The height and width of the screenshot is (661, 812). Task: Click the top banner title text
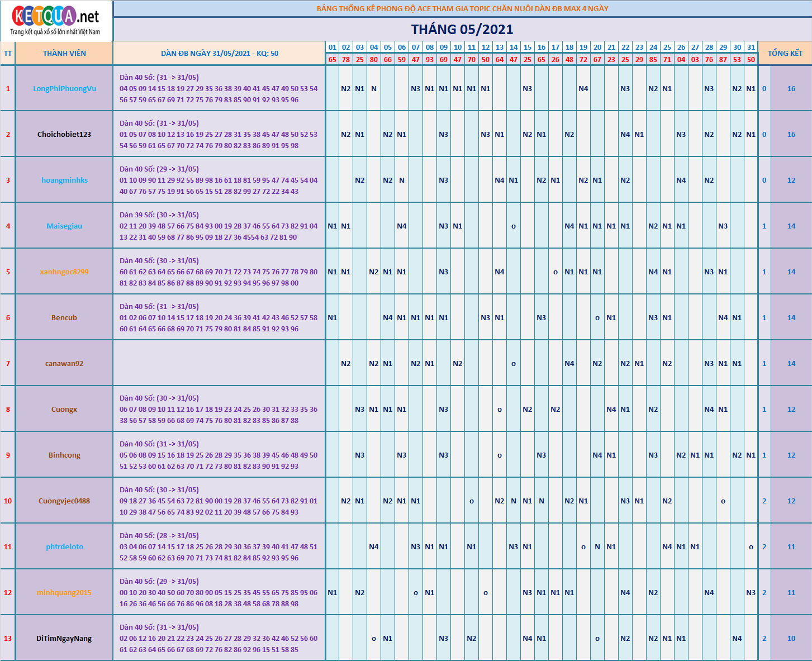click(462, 8)
